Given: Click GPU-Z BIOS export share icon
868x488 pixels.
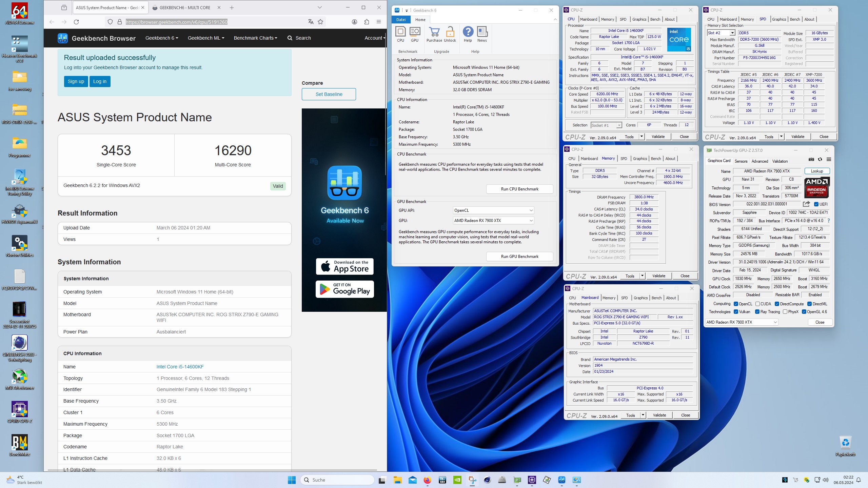Looking at the screenshot, I should (806, 204).
